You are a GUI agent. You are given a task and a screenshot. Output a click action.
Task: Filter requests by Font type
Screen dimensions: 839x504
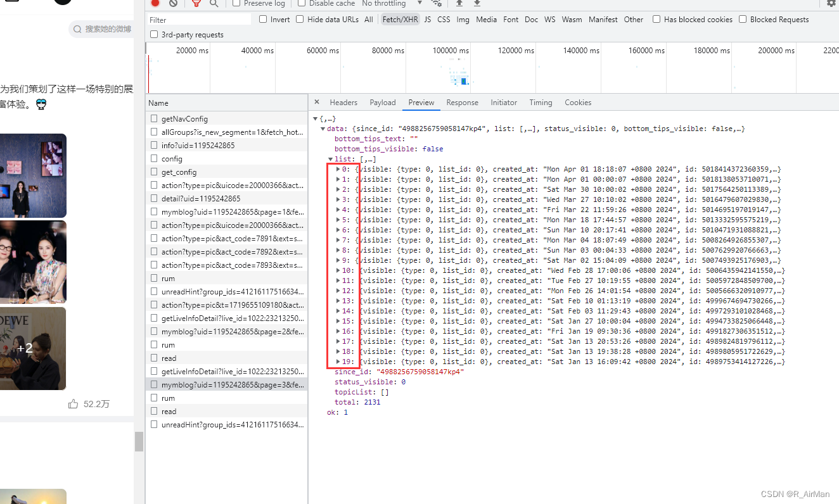pyautogui.click(x=511, y=20)
